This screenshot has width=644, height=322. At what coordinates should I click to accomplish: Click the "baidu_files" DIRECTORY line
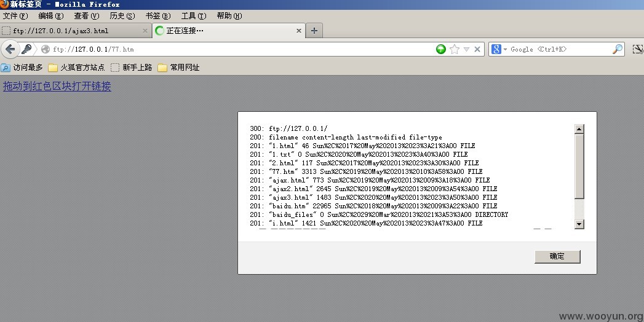pos(379,214)
